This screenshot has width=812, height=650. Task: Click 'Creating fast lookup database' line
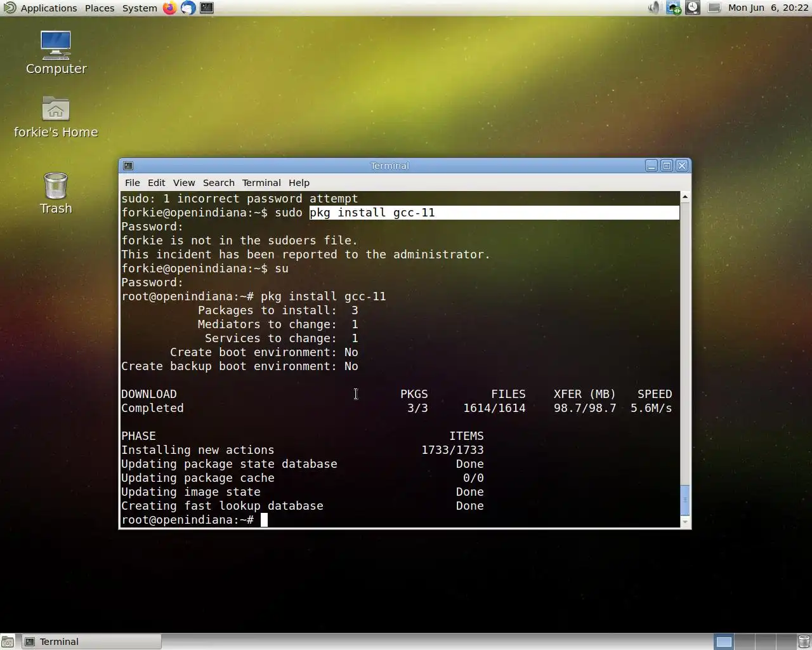[223, 506]
